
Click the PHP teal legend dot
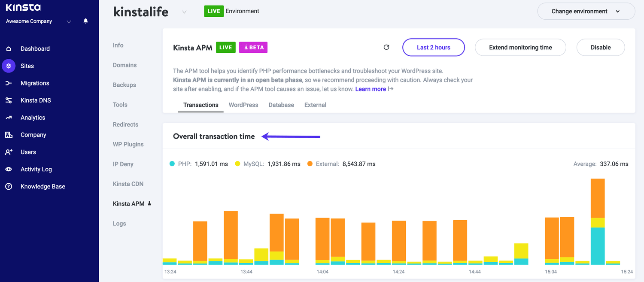[x=172, y=164]
